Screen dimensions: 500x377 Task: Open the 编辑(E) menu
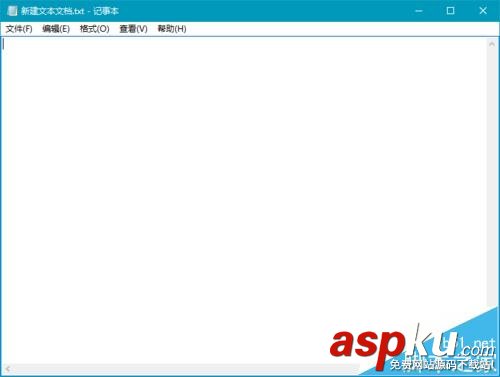point(56,29)
